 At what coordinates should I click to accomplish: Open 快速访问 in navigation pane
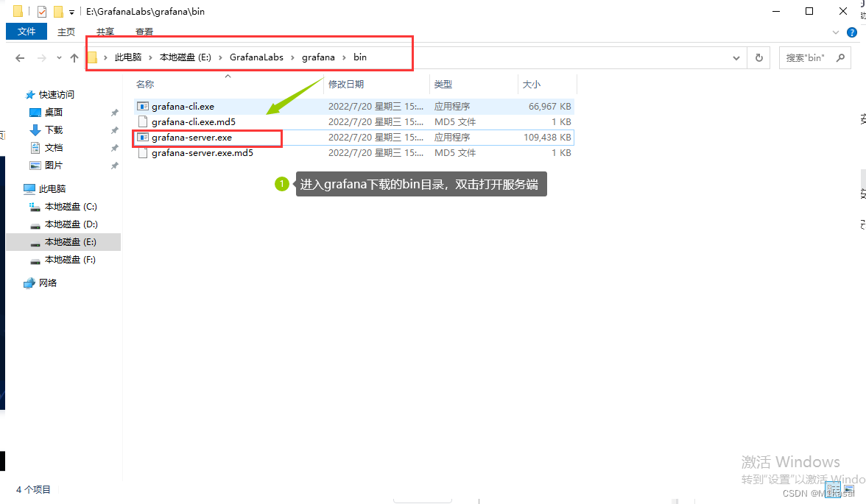pos(56,95)
